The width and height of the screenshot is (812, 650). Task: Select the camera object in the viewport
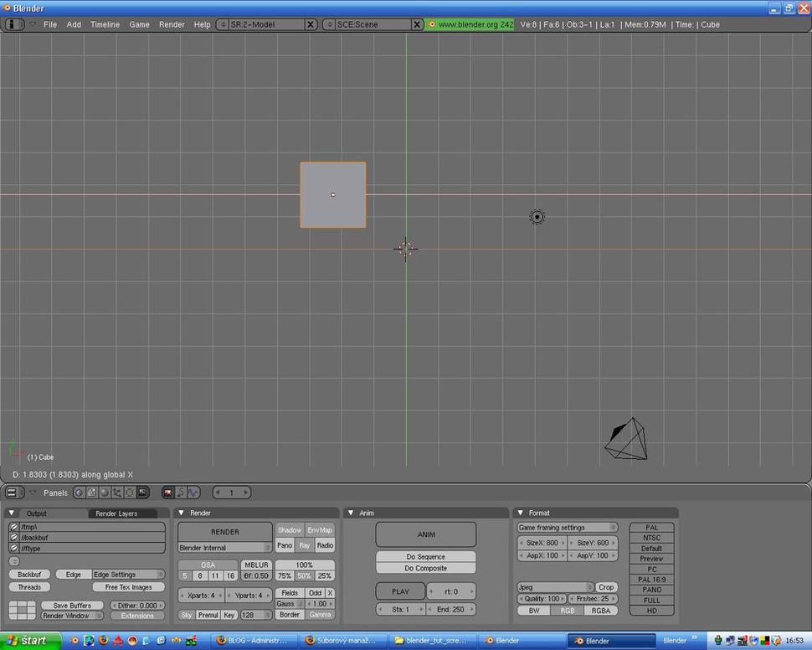[x=627, y=439]
